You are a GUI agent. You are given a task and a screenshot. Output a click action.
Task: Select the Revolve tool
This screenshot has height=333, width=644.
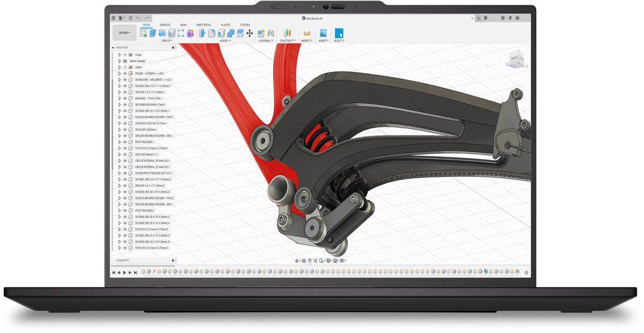tap(162, 33)
